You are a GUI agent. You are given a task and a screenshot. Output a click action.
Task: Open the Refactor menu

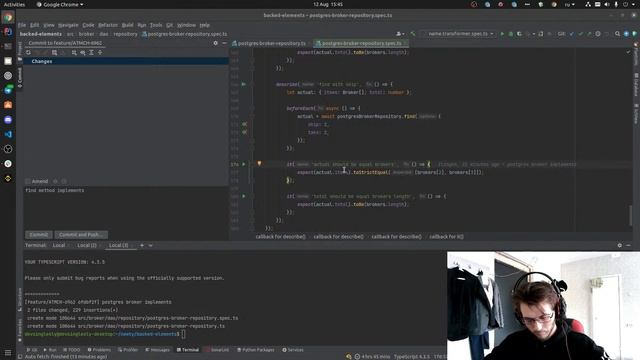[108, 25]
